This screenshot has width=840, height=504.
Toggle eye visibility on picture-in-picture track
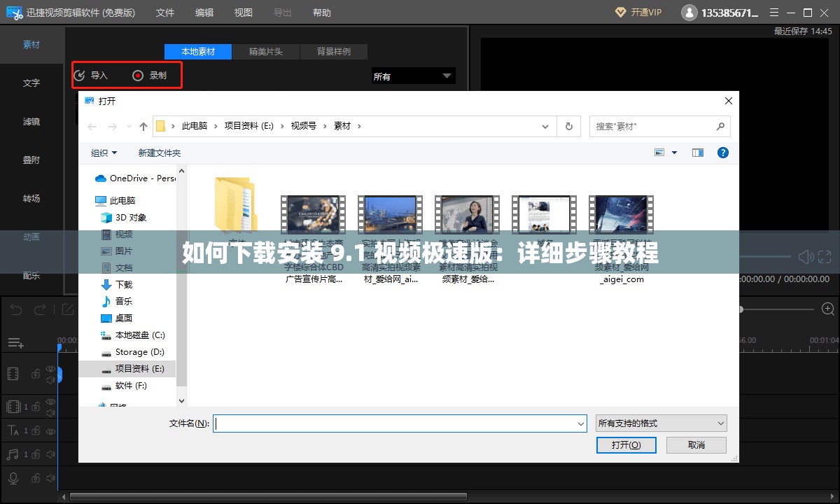(x=50, y=401)
